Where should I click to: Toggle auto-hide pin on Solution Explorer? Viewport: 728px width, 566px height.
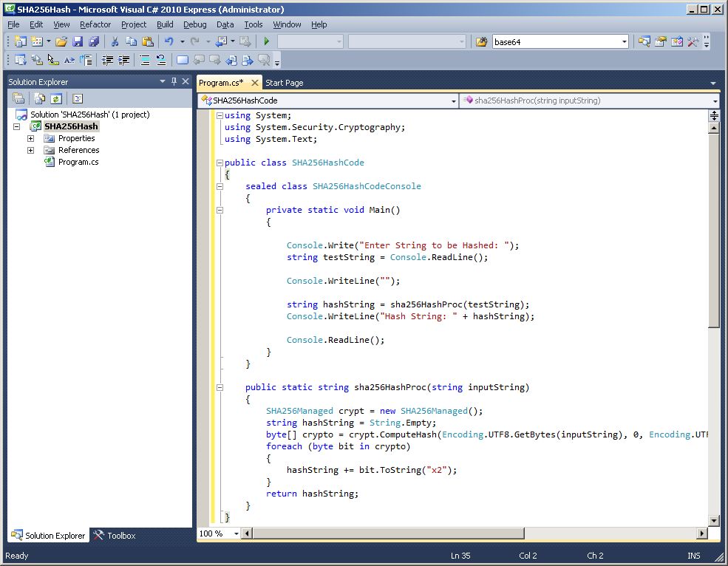coord(174,82)
